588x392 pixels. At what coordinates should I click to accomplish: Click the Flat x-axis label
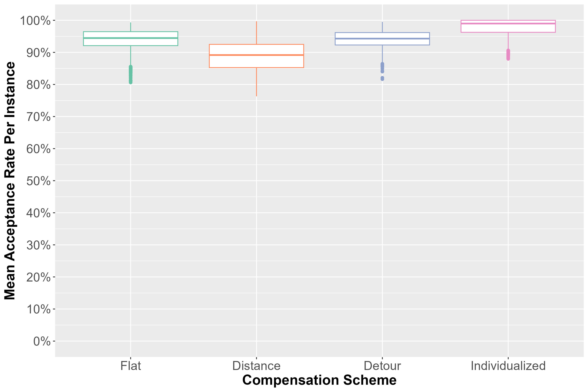point(130,366)
